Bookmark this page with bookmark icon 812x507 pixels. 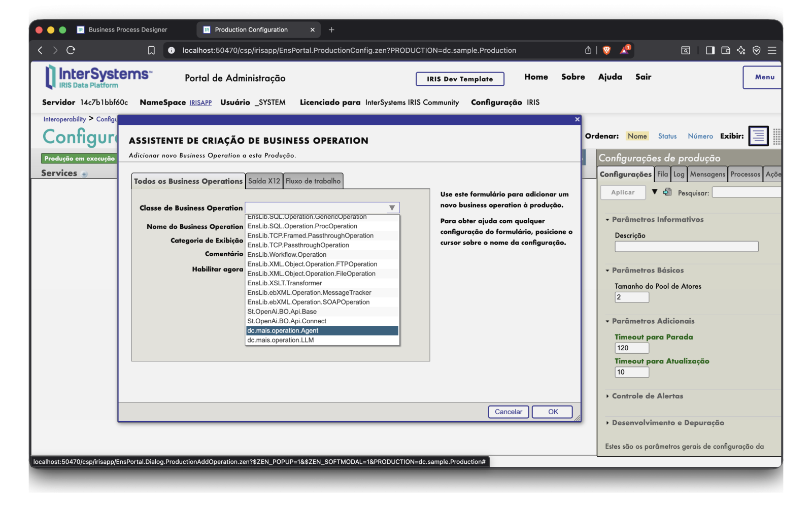coord(151,50)
